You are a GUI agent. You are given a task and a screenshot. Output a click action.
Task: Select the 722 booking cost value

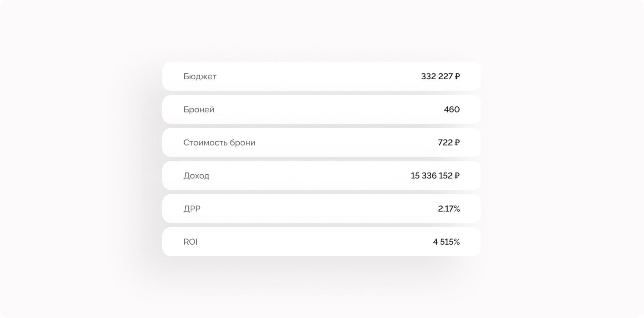click(x=445, y=143)
